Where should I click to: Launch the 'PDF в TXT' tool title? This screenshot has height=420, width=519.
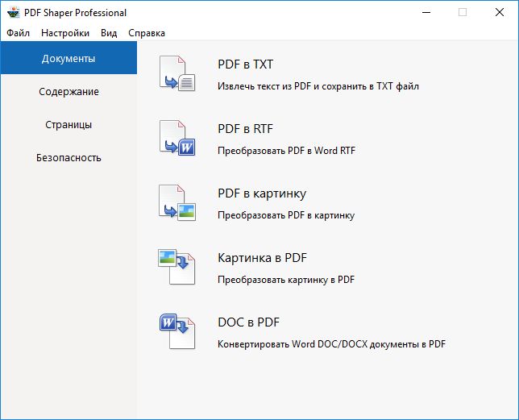pos(246,64)
